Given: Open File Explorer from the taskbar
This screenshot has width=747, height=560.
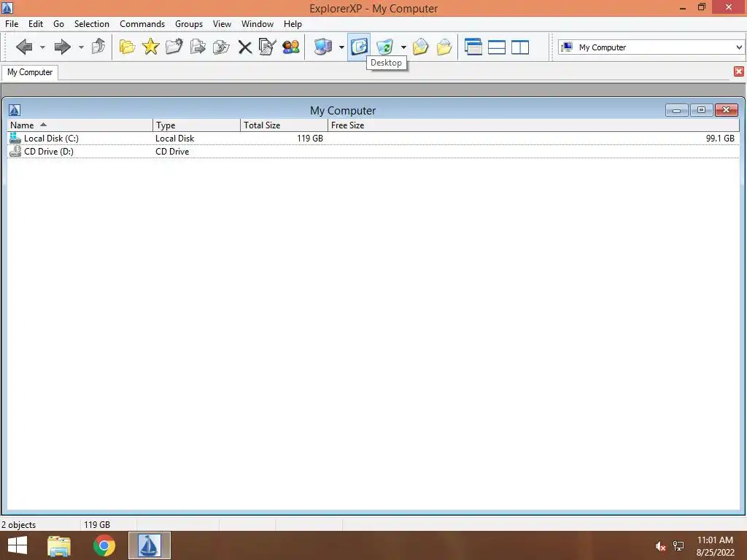Looking at the screenshot, I should [x=59, y=545].
